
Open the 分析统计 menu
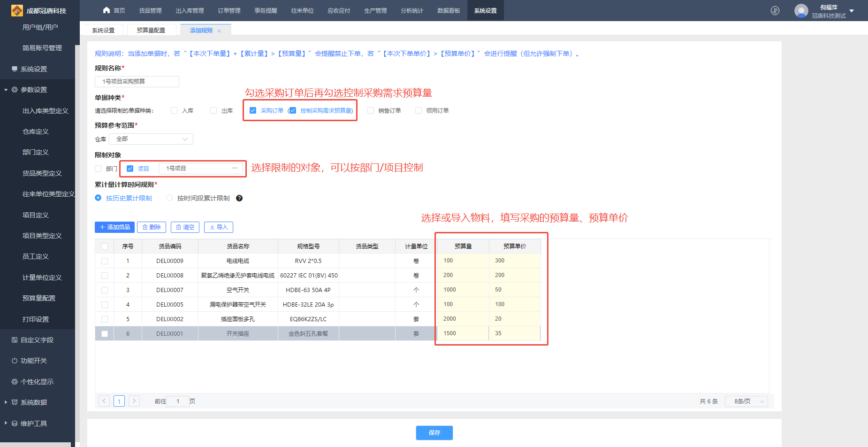(412, 10)
